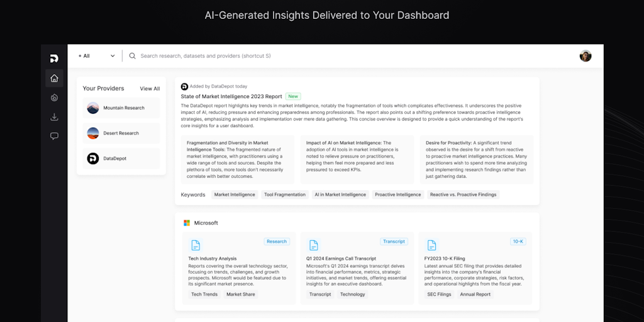Click the Q1 2024 Earnings document icon

coord(314,245)
